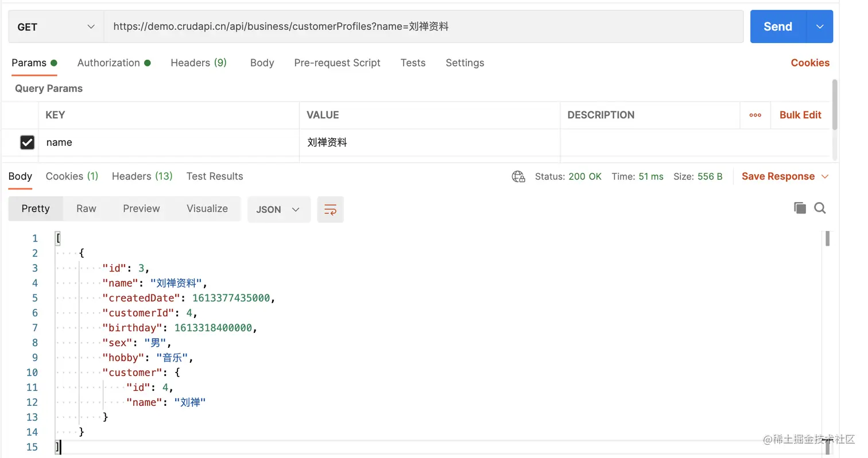
Task: Toggle the wrap lines icon
Action: tap(330, 209)
